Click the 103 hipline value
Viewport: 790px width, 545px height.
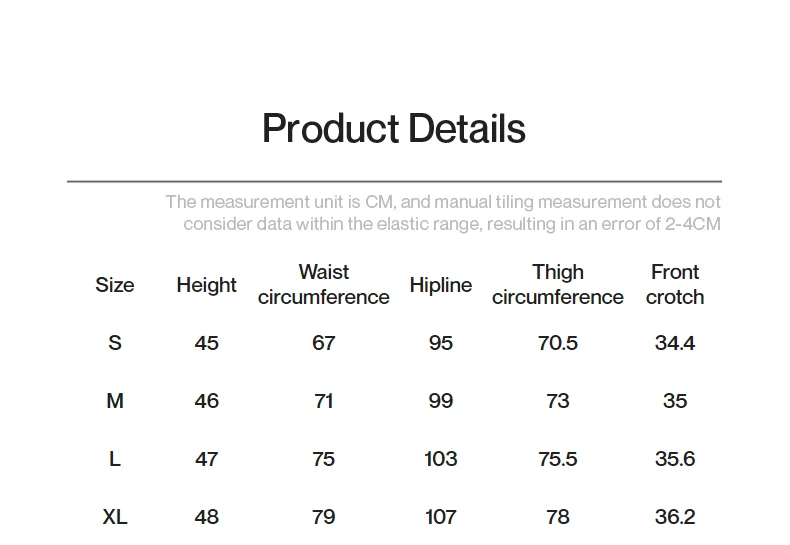[441, 459]
